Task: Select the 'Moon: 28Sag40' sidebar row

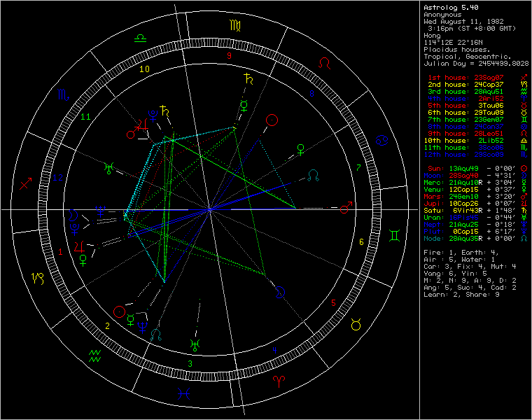Action: [475, 176]
